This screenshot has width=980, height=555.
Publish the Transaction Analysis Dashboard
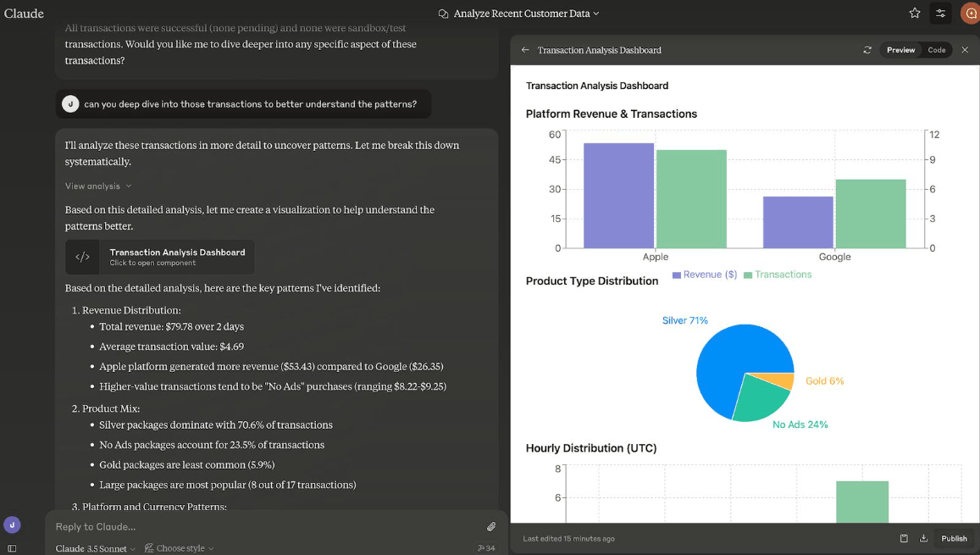click(954, 538)
